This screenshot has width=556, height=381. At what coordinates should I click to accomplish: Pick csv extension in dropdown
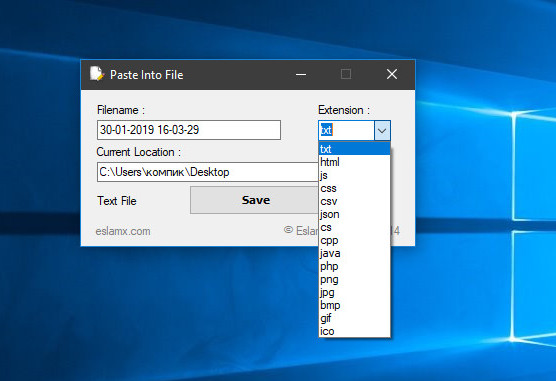pos(355,201)
